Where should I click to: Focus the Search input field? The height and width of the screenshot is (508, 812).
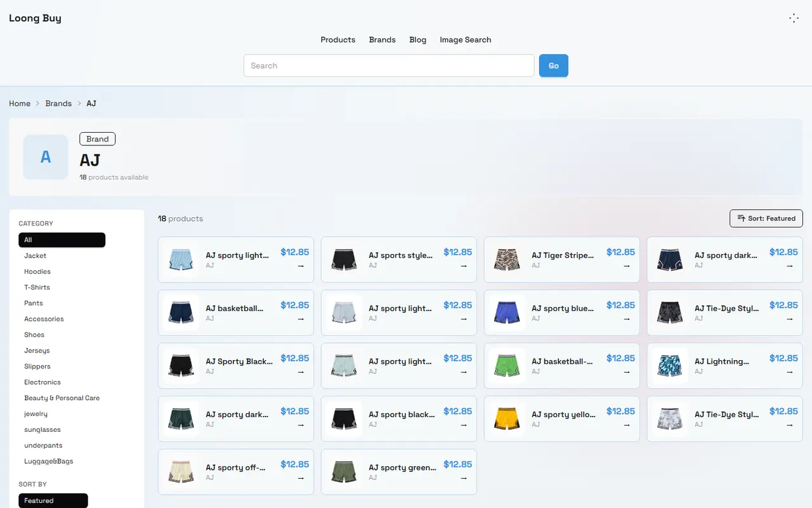click(x=389, y=65)
